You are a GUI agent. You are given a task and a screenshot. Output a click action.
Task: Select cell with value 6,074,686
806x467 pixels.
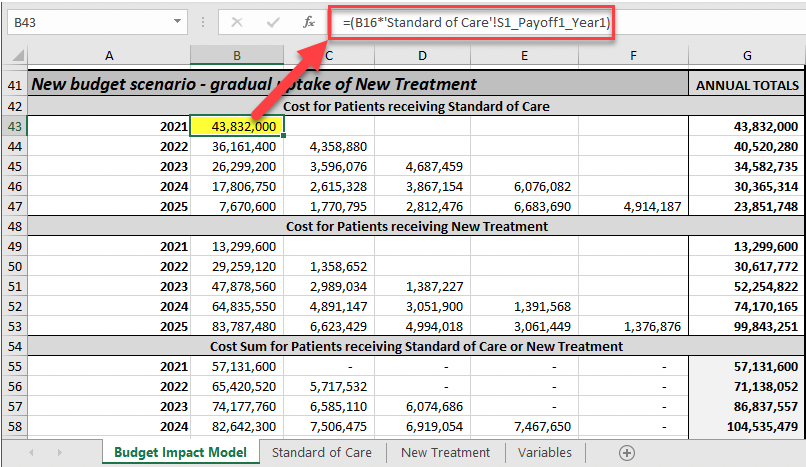point(423,406)
